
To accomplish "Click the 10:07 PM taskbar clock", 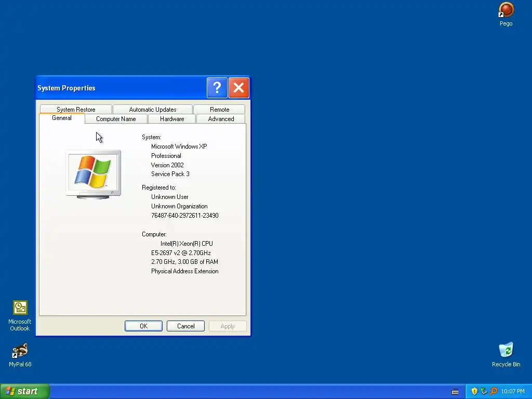I will [x=513, y=391].
